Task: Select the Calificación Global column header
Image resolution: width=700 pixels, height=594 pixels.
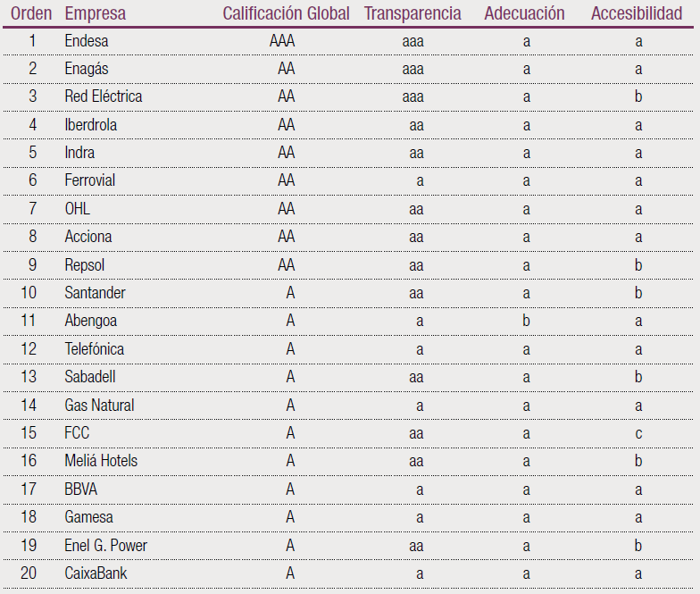Action: (286, 13)
